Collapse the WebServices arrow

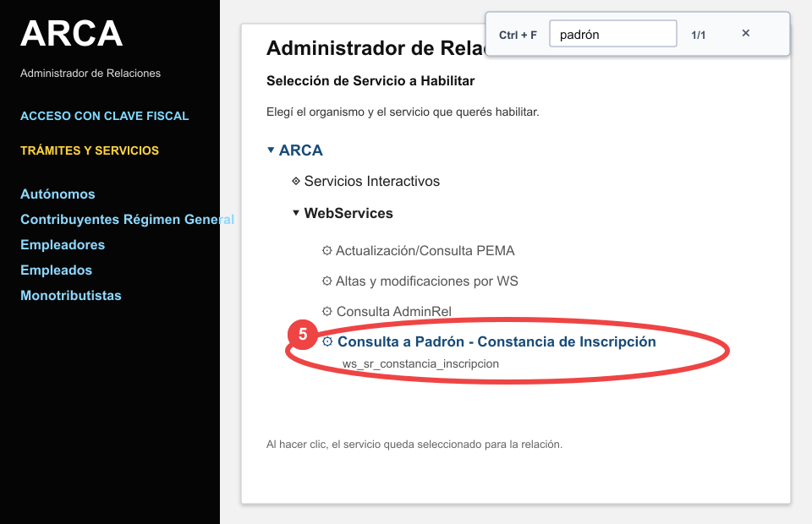point(296,213)
